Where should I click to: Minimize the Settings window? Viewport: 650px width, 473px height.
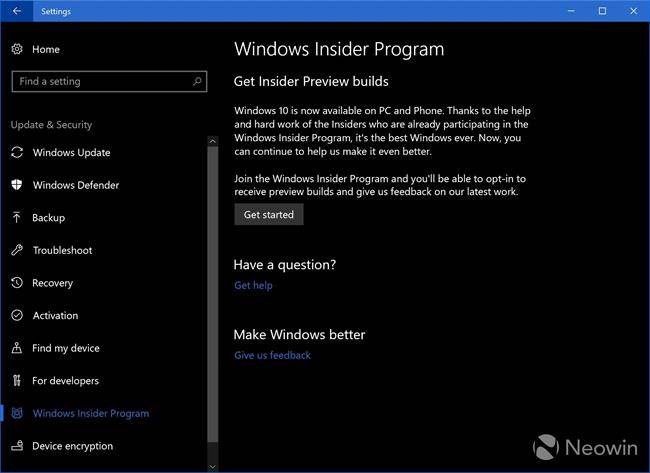click(x=571, y=11)
